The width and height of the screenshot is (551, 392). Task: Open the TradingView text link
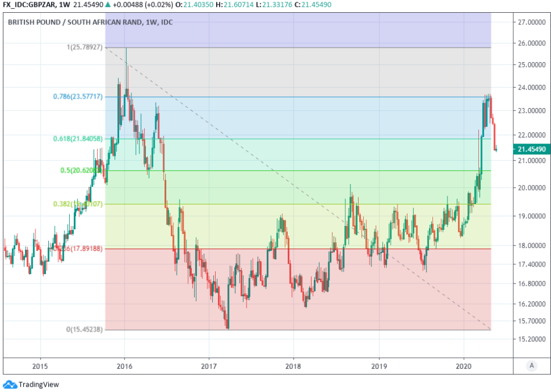[x=38, y=384]
